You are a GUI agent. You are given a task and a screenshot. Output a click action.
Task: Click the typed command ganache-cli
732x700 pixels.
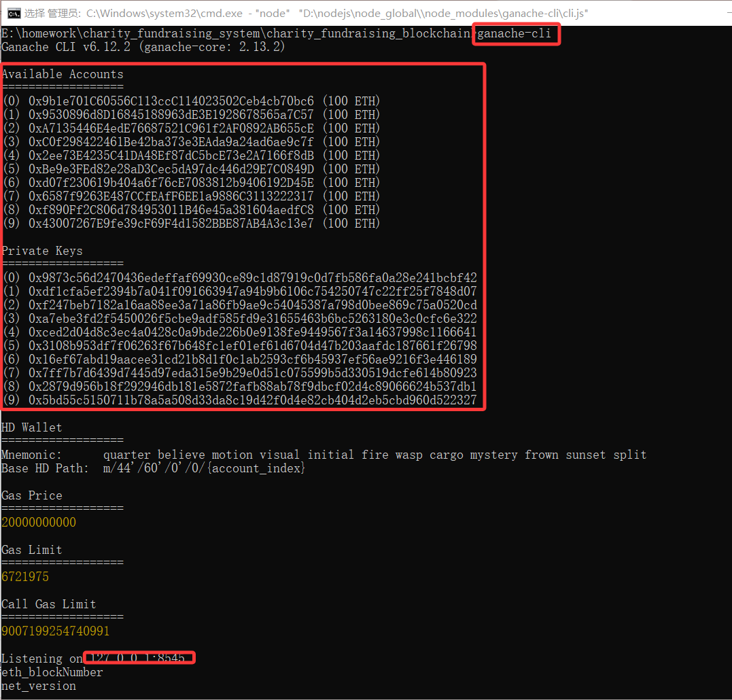514,33
